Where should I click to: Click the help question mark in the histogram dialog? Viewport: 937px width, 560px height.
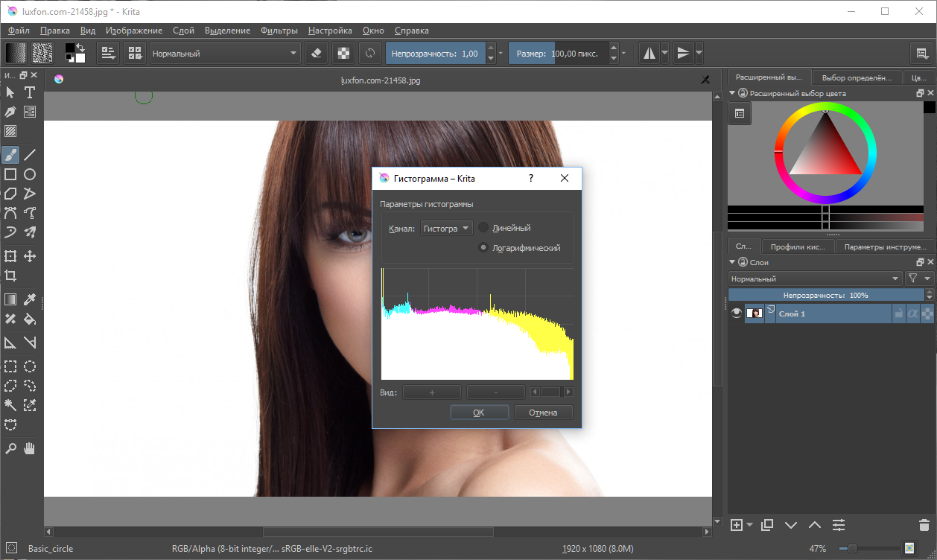coord(531,179)
